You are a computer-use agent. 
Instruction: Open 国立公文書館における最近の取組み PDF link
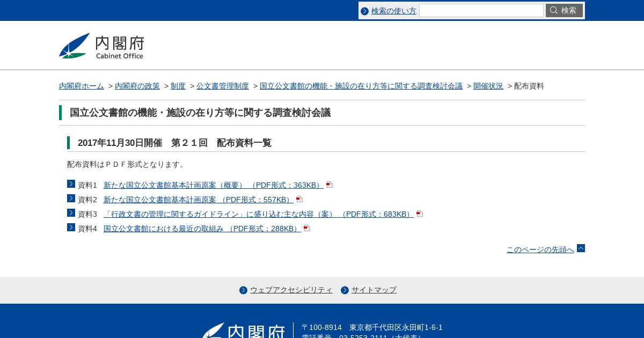tap(202, 229)
